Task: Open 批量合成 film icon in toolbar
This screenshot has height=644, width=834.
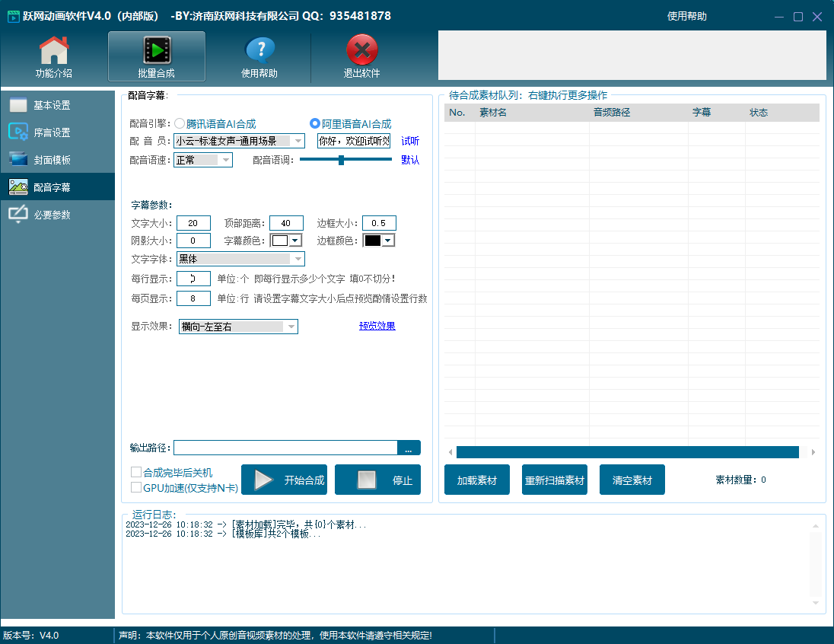Action: tap(157, 51)
